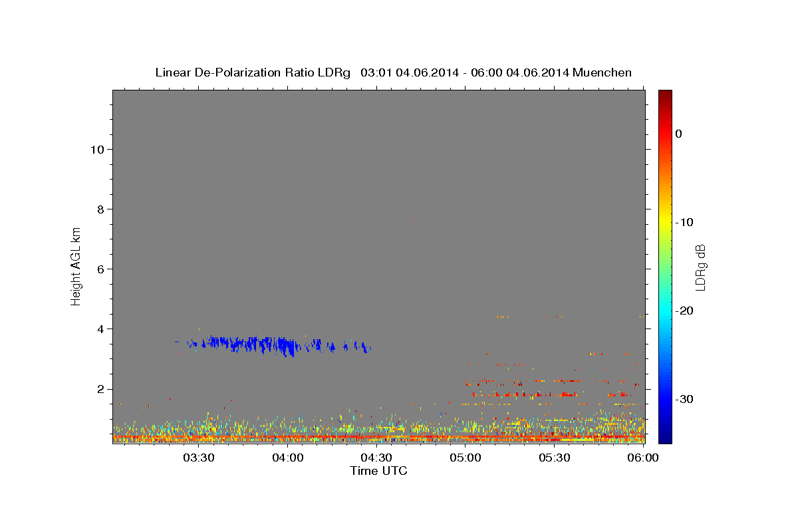
Task: Click the 05:00 time tick label
Action: tap(465, 458)
